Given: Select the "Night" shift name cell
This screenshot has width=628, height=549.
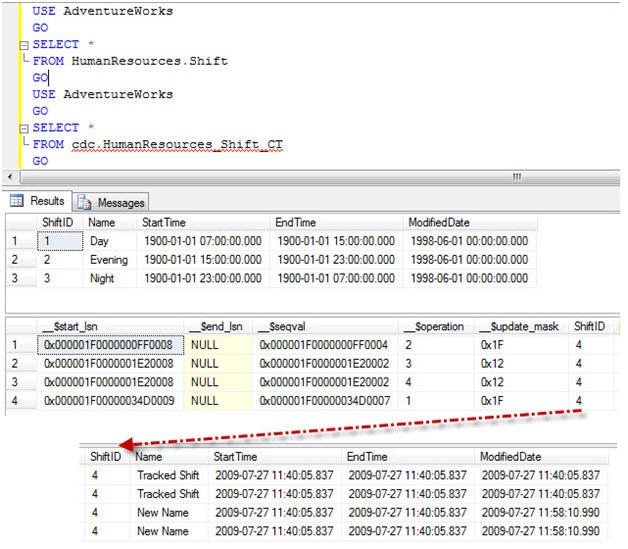Looking at the screenshot, I should (x=104, y=279).
